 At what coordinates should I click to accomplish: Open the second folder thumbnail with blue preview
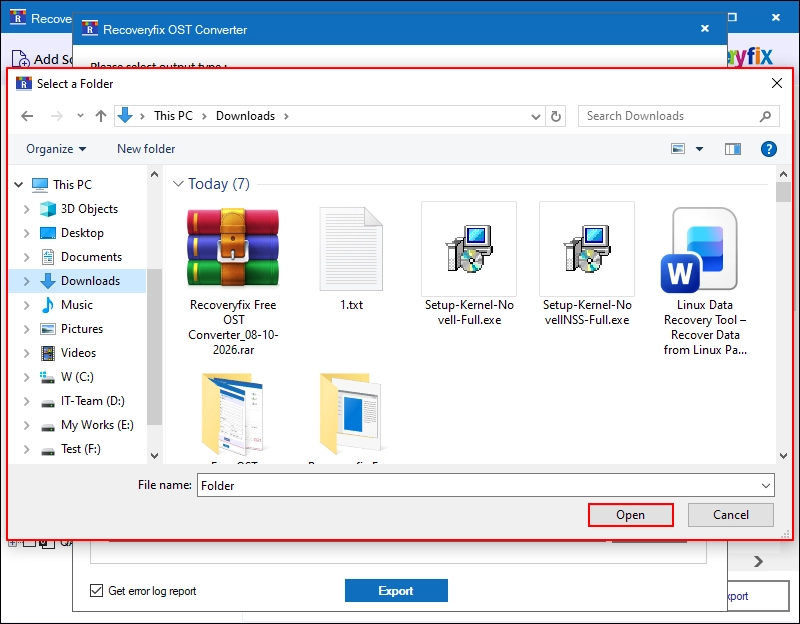351,413
